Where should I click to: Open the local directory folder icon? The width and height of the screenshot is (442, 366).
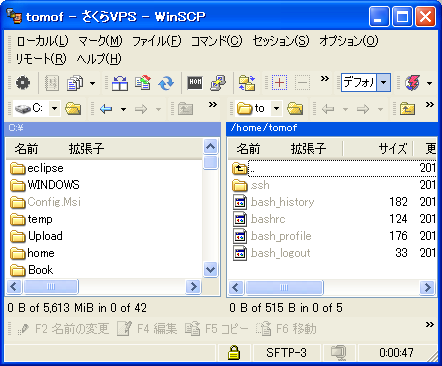pyautogui.click(x=73, y=109)
